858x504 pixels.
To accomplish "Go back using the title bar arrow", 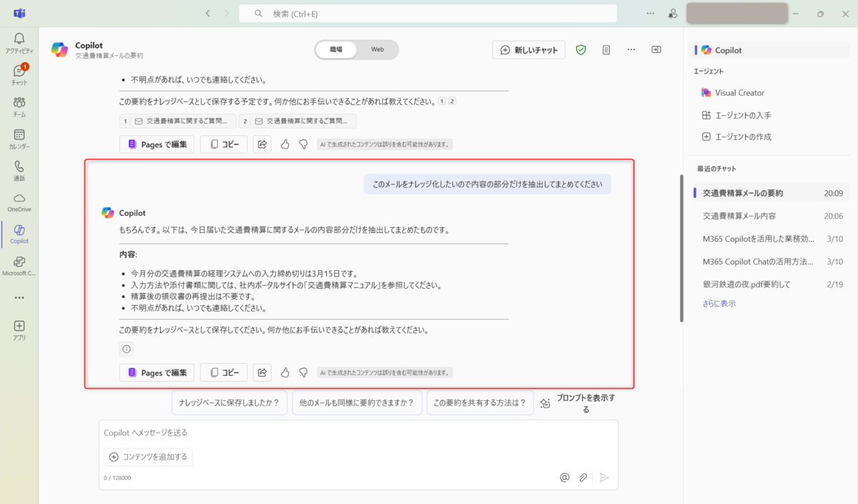I will (x=208, y=13).
